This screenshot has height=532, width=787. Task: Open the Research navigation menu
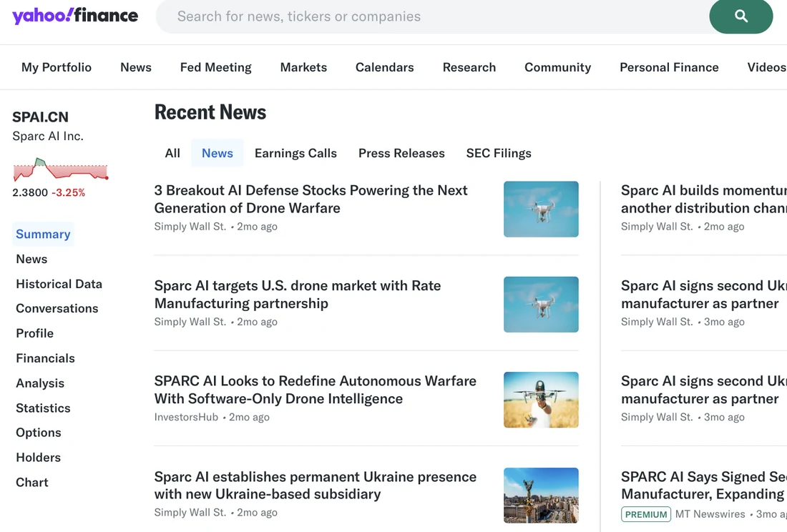pyautogui.click(x=469, y=67)
